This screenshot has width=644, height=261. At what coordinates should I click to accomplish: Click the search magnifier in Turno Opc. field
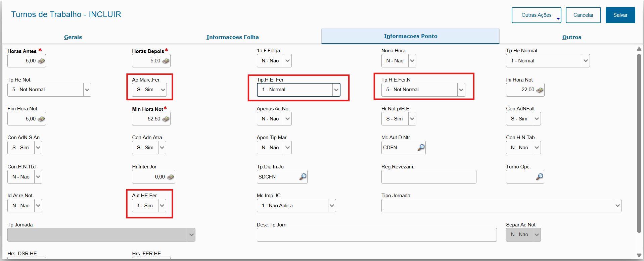click(x=539, y=177)
